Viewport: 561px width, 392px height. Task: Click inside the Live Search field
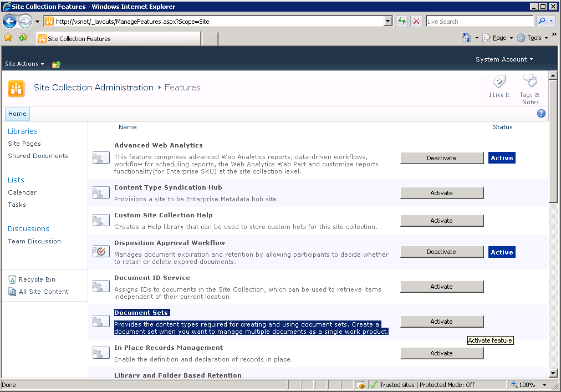pos(479,22)
